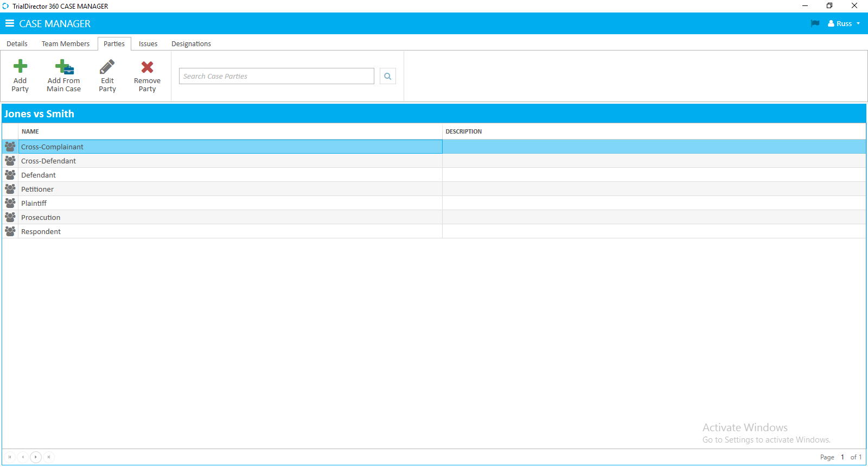
Task: Select the Cross-Complainant row
Action: pyautogui.click(x=434, y=147)
